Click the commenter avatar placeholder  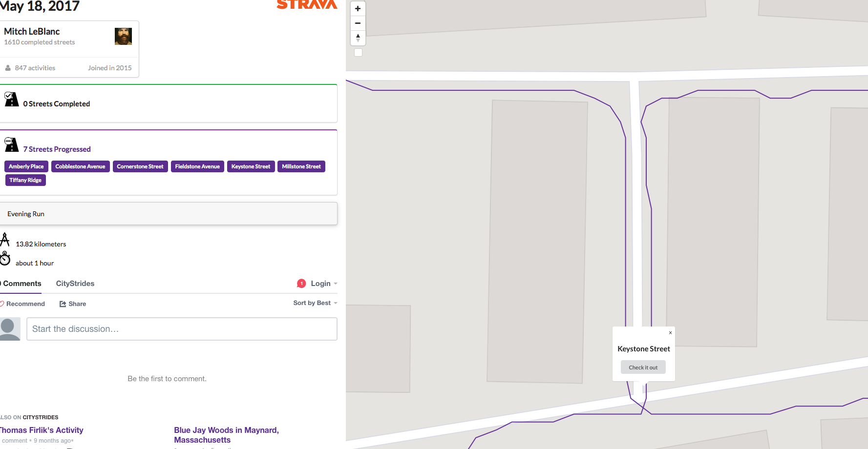[x=10, y=329]
